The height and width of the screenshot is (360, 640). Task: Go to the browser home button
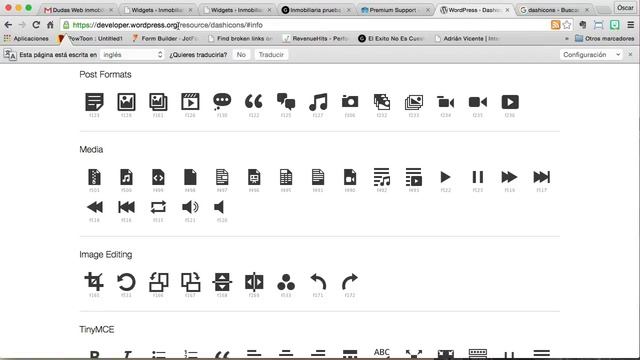(50, 25)
